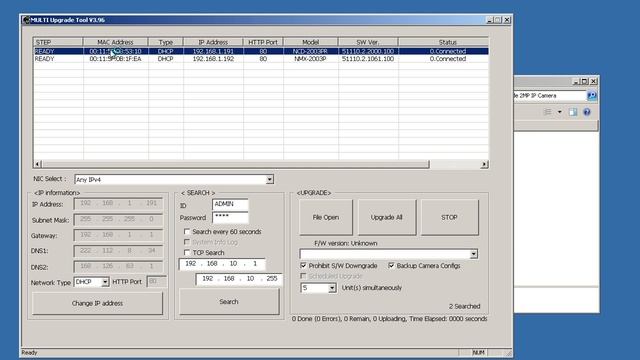Click the MULTI Upgrade Tool title bar icon
Image resolution: width=640 pixels, height=360 pixels.
[x=27, y=20]
